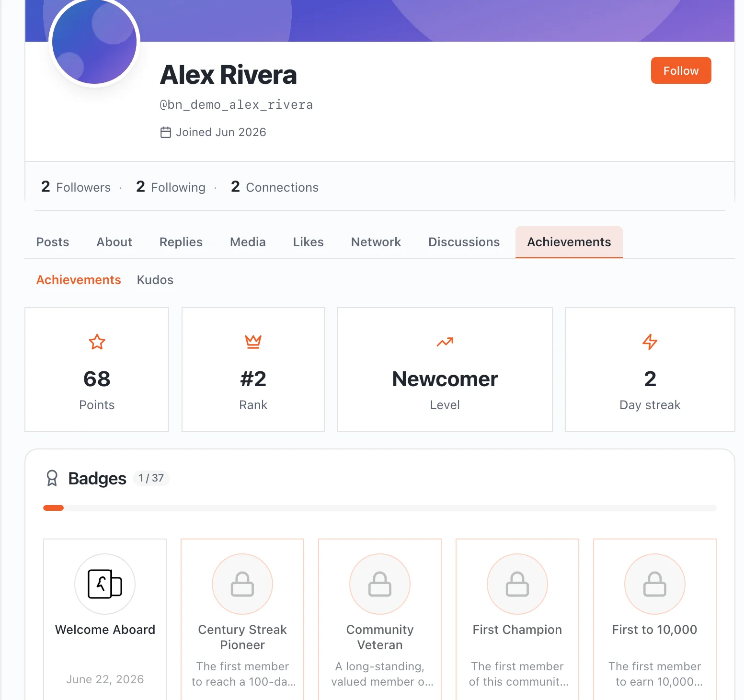
Task: Select the Achievements main tab
Action: 569,242
